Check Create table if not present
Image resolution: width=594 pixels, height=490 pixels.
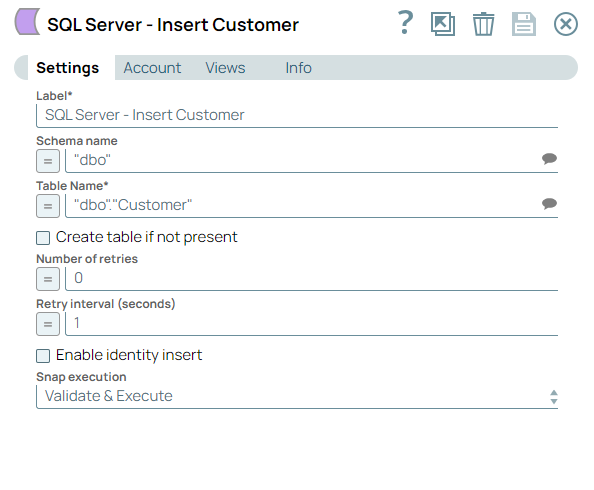point(43,238)
